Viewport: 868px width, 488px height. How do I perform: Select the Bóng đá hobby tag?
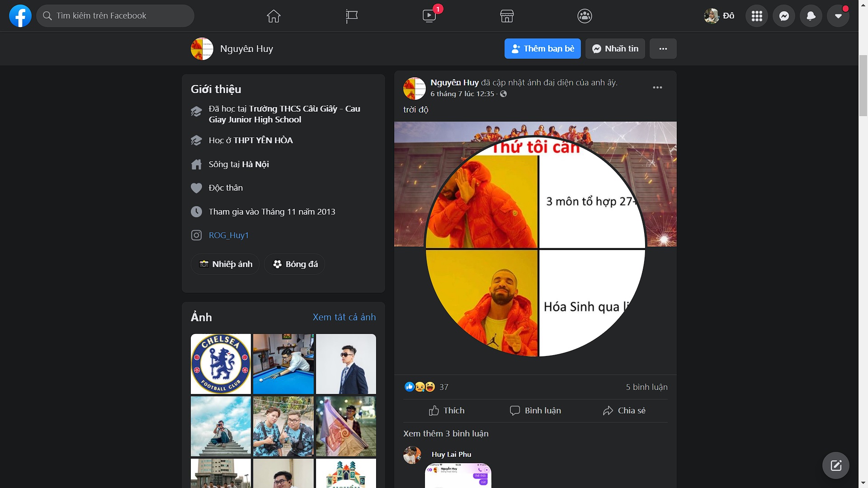[x=295, y=264]
